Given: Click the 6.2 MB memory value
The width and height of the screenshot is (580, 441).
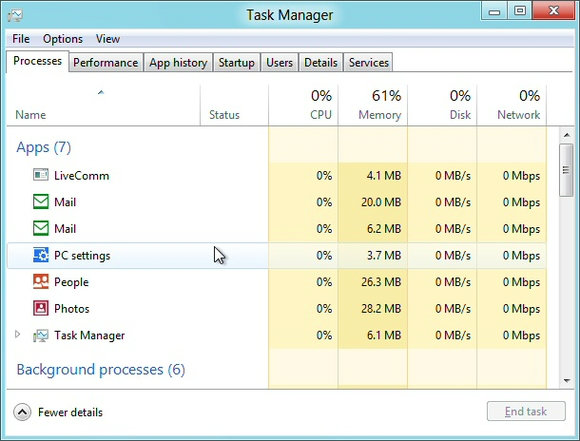Looking at the screenshot, I should 384,229.
